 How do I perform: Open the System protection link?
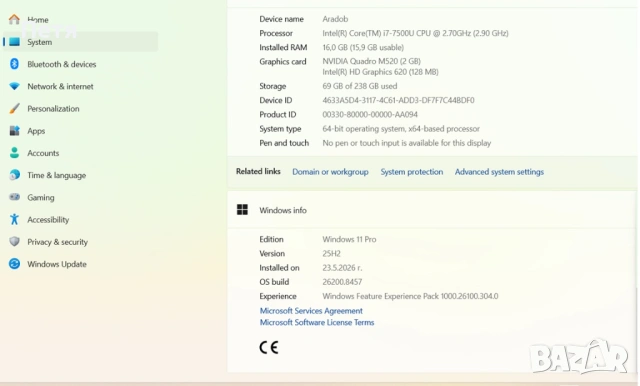(412, 172)
